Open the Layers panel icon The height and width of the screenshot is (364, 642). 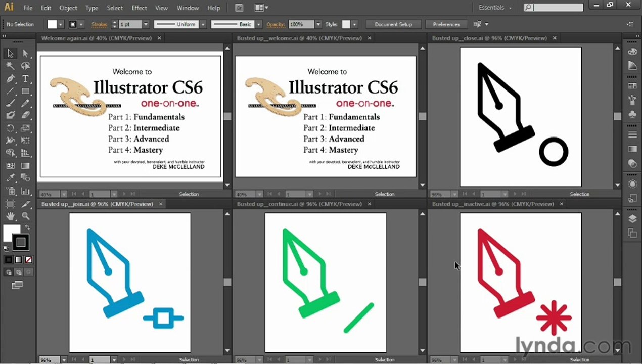point(632,218)
